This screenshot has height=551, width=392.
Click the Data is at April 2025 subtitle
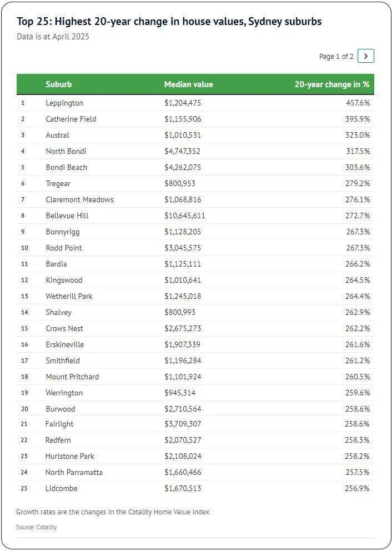[53, 37]
